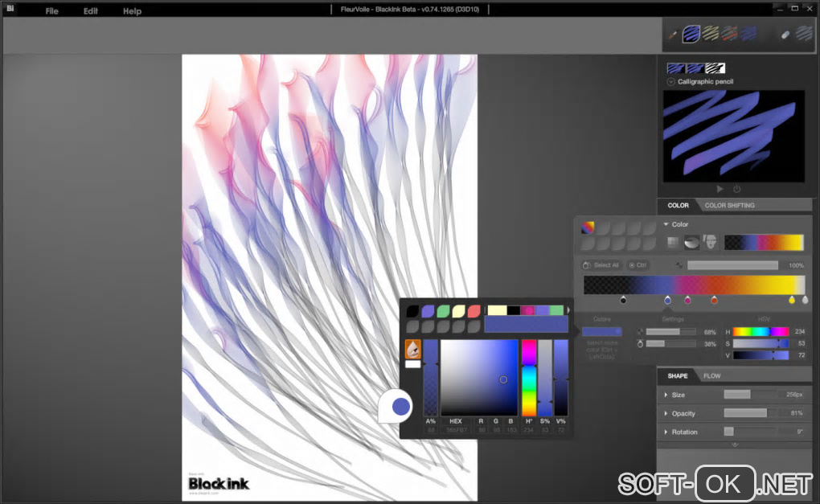The width and height of the screenshot is (820, 504).
Task: Select the flat color mode square icon
Action: click(x=673, y=242)
